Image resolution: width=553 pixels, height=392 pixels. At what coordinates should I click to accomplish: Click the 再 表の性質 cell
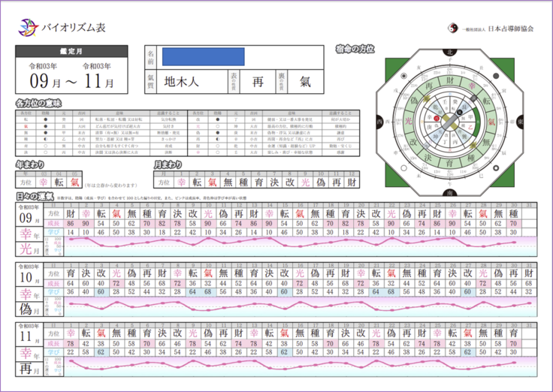tap(258, 79)
